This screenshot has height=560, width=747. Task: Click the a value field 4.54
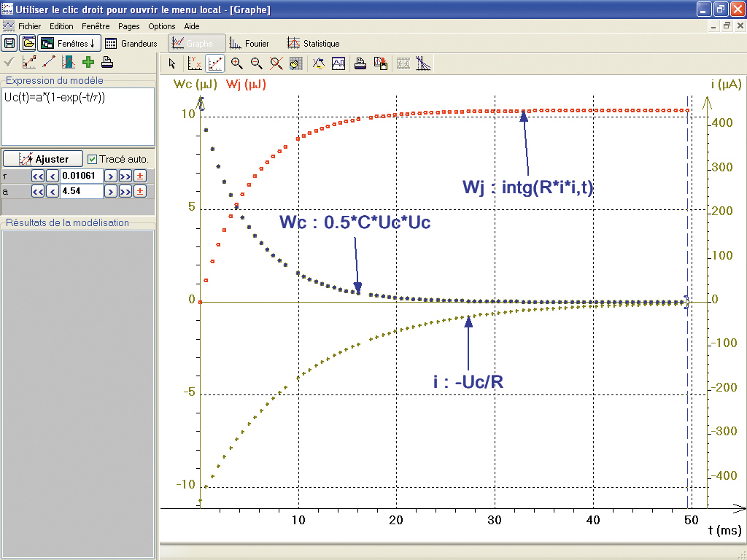(82, 192)
